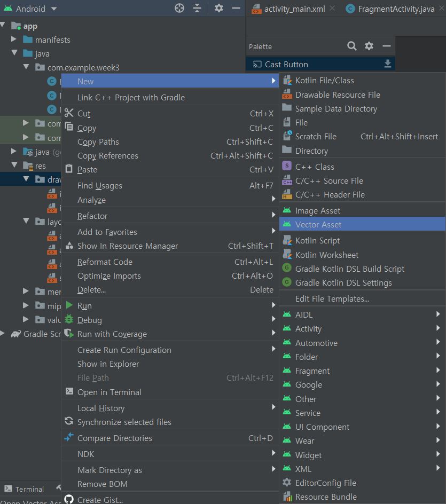
Task: Click Show In Resource Manager
Action: 170,246
